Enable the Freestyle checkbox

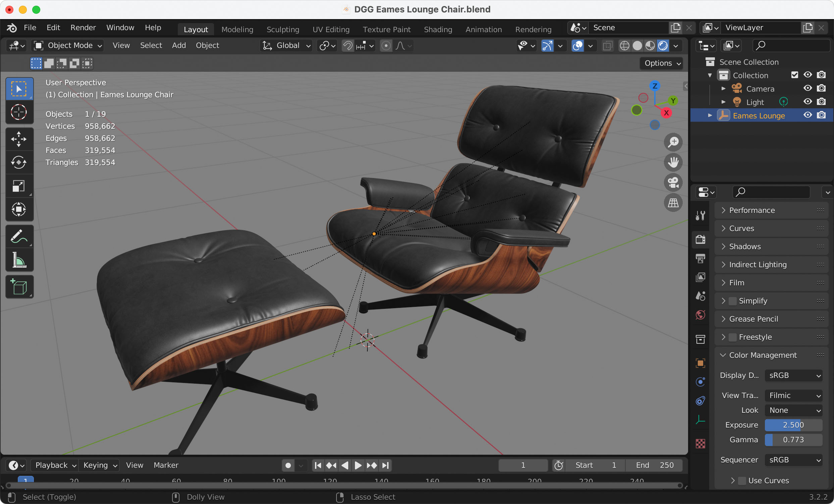click(x=732, y=337)
